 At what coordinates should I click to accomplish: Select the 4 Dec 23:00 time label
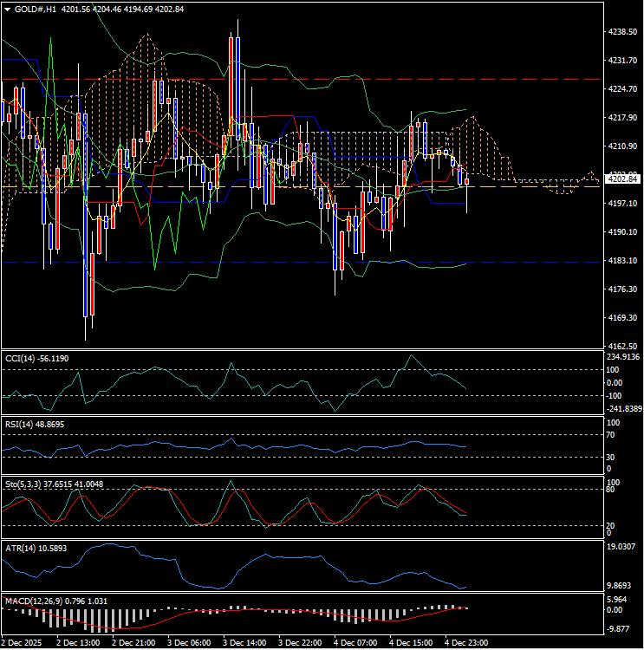[465, 643]
